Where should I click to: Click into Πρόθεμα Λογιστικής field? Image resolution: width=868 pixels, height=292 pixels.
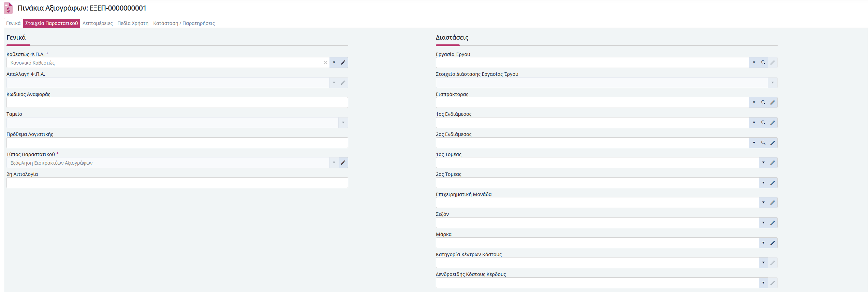(177, 143)
